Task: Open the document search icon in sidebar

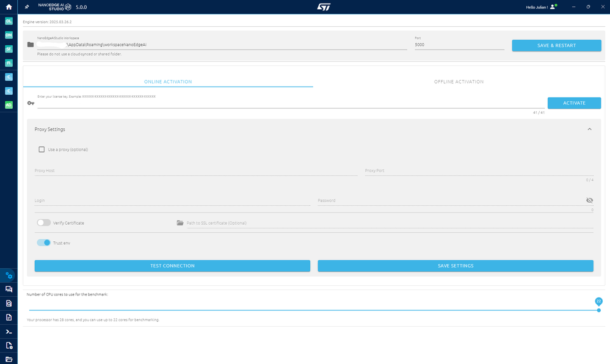Action: [x=9, y=304]
